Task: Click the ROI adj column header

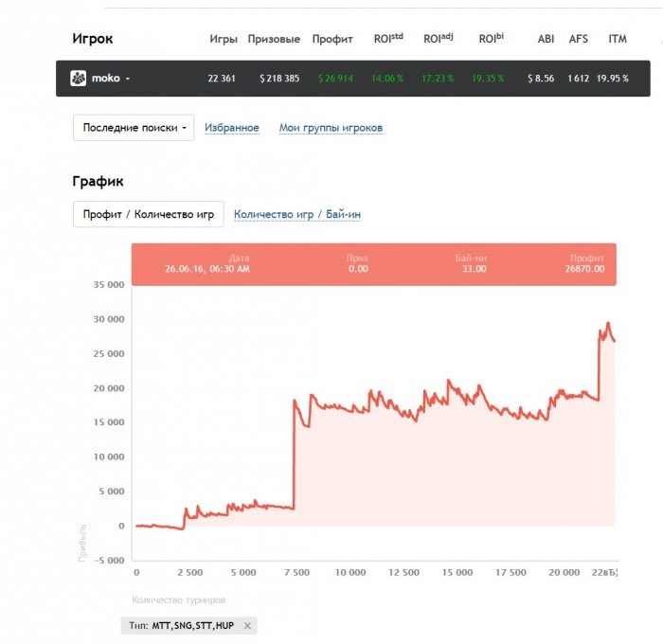Action: 439,39
